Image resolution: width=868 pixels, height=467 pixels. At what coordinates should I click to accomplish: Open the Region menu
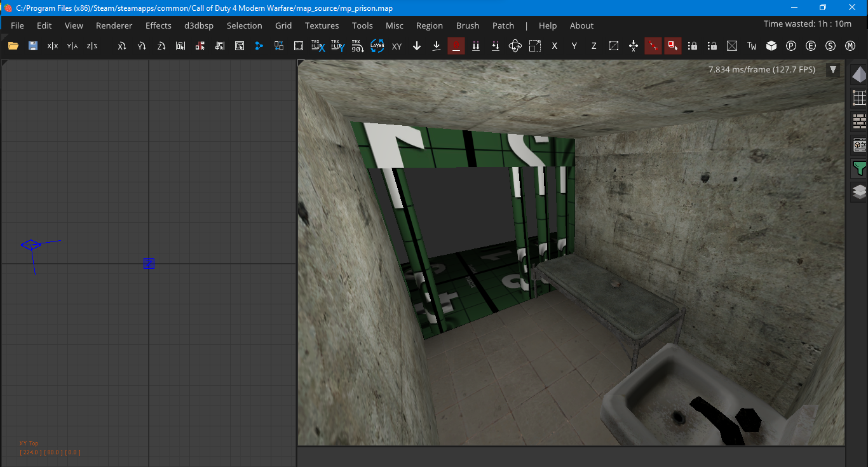[430, 25]
